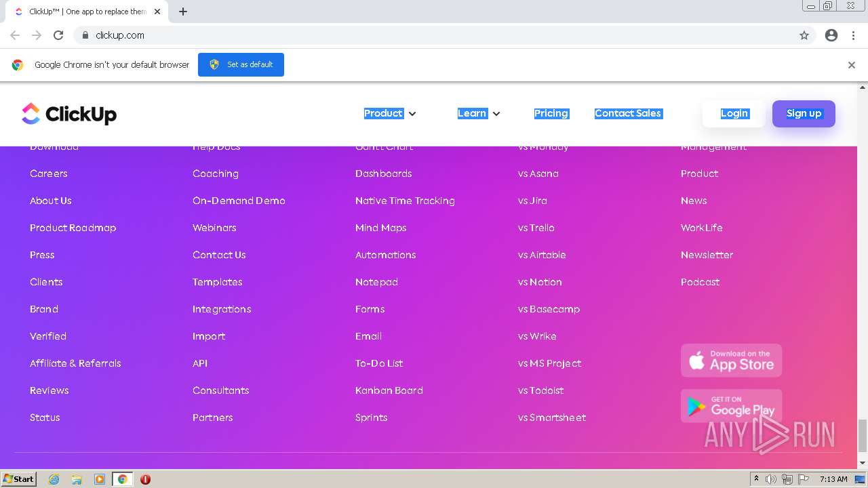Open the vs Notion comparison link
868x488 pixels.
coord(540,282)
